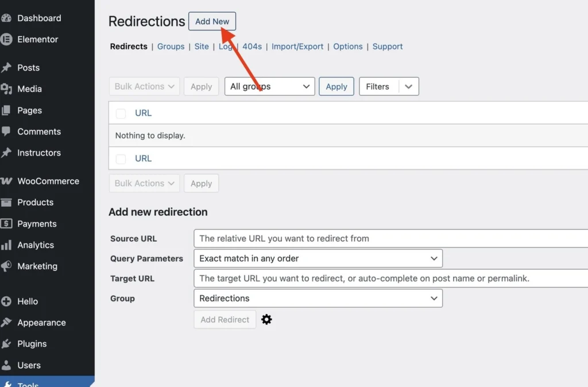Expand the Query Parameters dropdown
The height and width of the screenshot is (387, 588).
[x=318, y=258]
